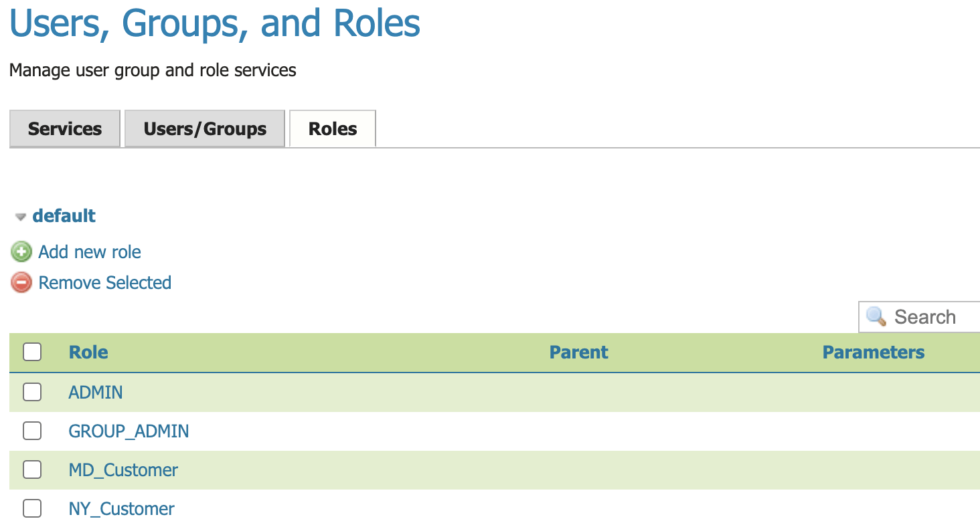
Task: Enable the NY_Customer checkbox
Action: 31,508
